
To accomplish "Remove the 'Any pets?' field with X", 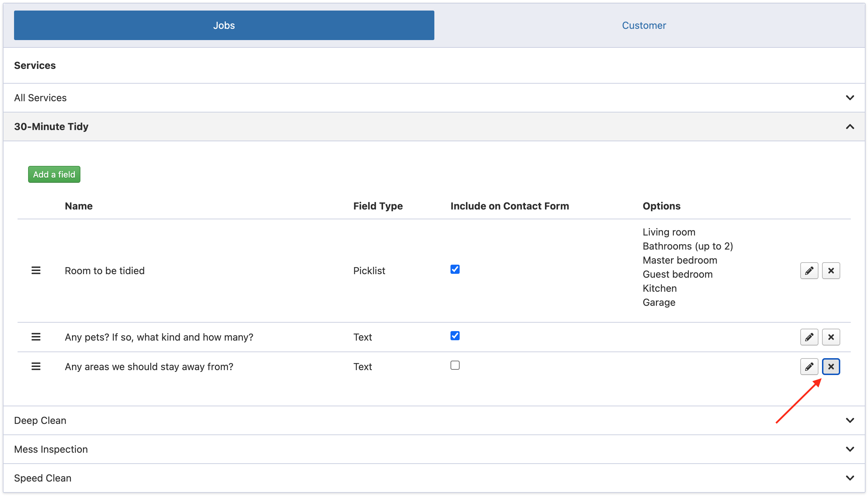I will [831, 337].
